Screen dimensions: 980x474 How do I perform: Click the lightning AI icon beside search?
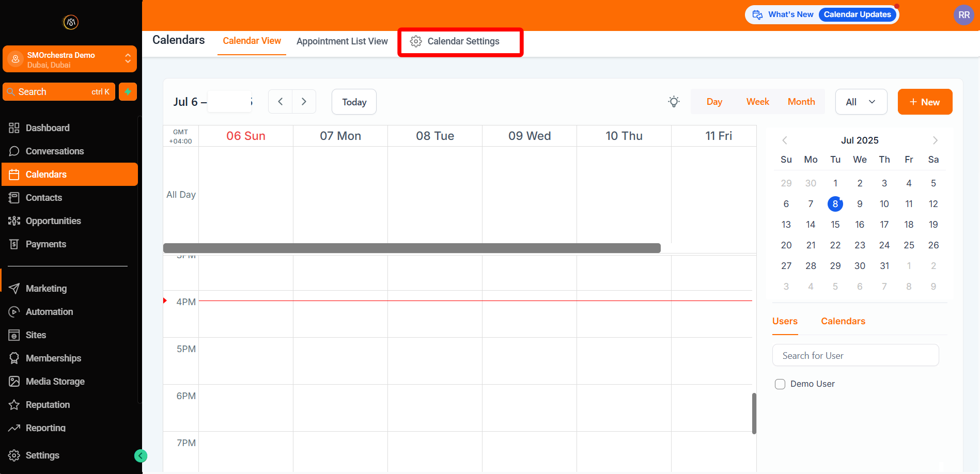[x=127, y=91]
